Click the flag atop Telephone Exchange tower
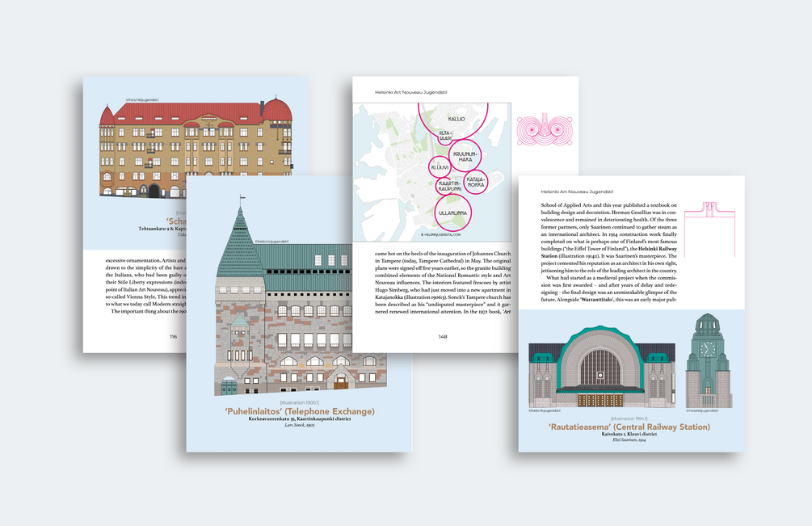812x526 pixels. coord(242,197)
